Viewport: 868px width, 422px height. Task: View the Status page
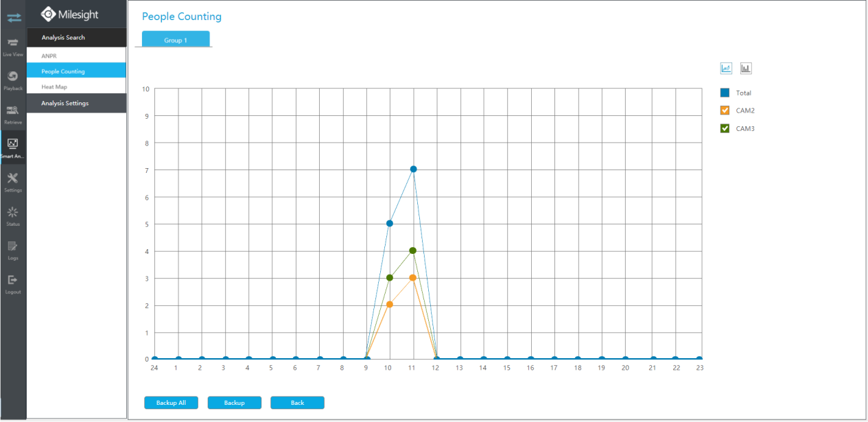pos(13,215)
